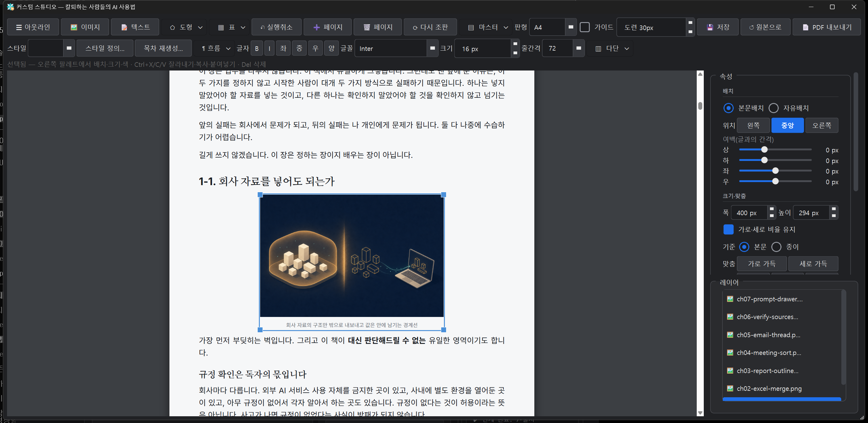The width and height of the screenshot is (868, 423).
Task: Click 가로 가득 fit button
Action: point(761,264)
